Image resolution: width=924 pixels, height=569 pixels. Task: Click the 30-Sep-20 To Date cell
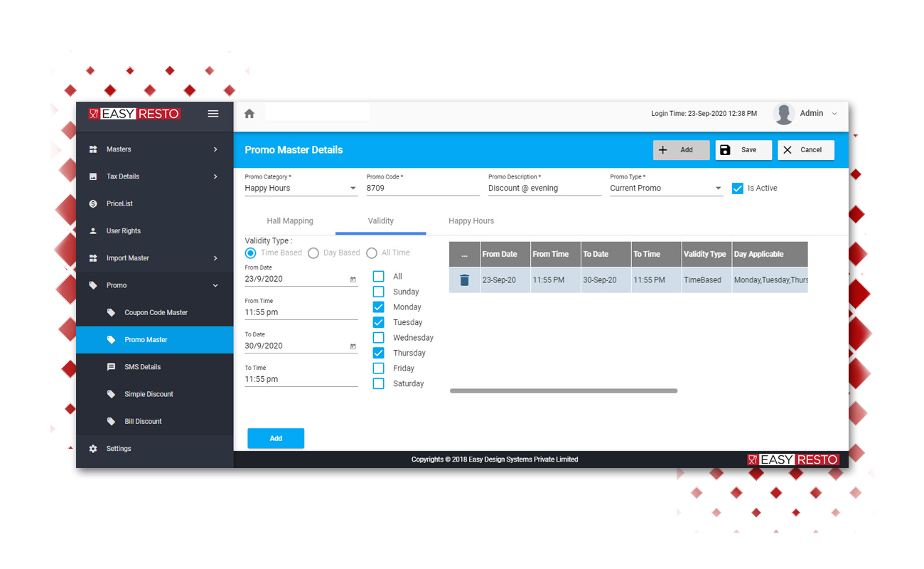pos(606,280)
